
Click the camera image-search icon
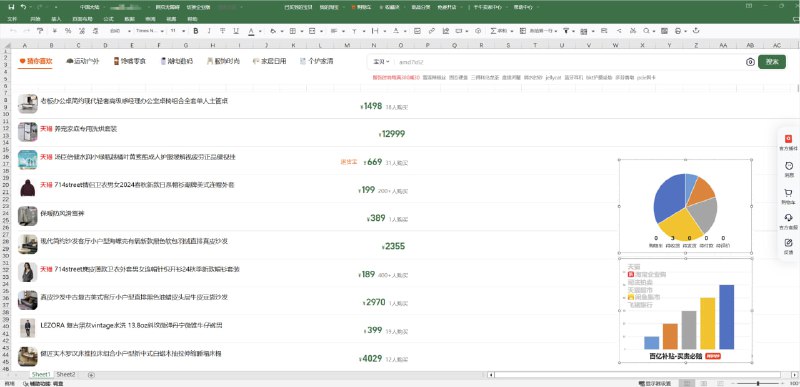[x=750, y=62]
